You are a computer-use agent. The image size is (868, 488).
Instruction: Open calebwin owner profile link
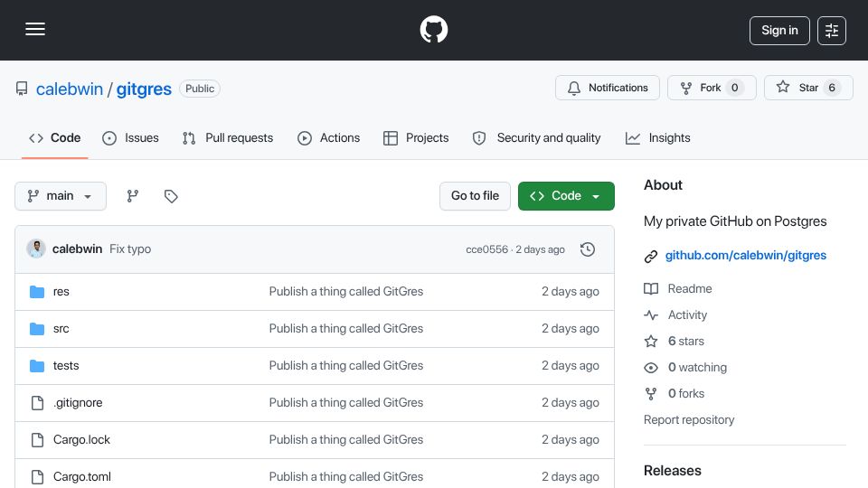pos(70,89)
